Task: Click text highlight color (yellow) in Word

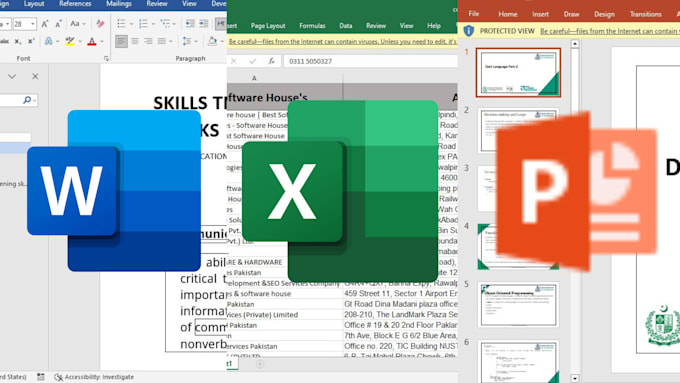Action: [70, 41]
